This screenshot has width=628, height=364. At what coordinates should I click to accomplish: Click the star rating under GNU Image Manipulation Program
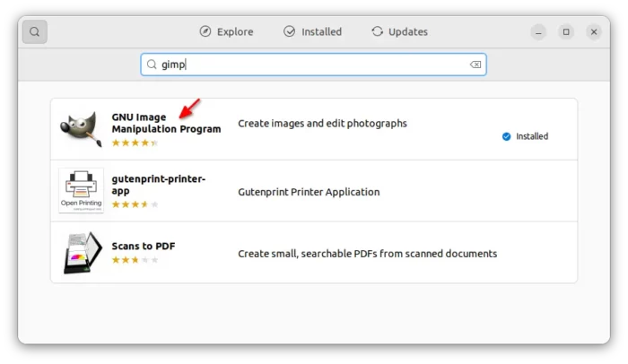(x=135, y=143)
